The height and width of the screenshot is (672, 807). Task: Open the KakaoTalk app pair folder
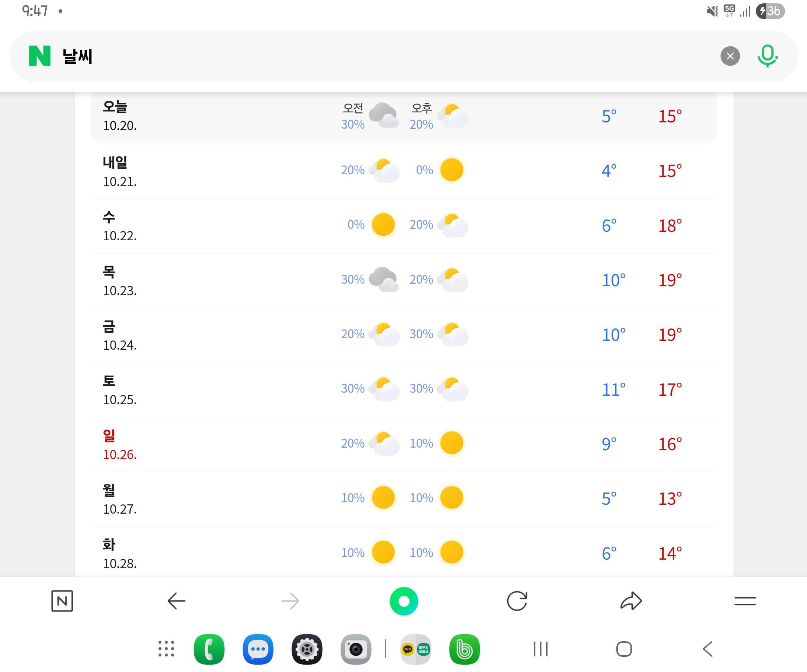coord(415,649)
